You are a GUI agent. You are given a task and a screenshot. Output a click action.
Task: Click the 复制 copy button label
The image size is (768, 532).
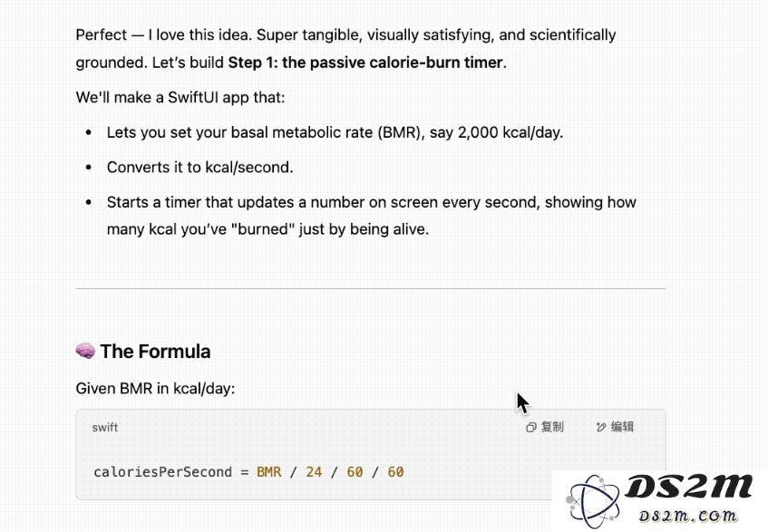pyautogui.click(x=552, y=427)
